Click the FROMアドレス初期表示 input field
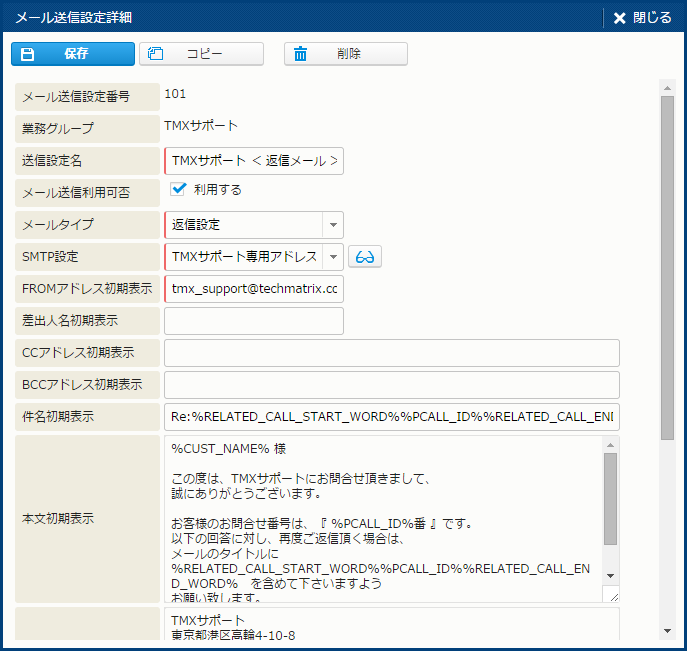 [x=254, y=289]
